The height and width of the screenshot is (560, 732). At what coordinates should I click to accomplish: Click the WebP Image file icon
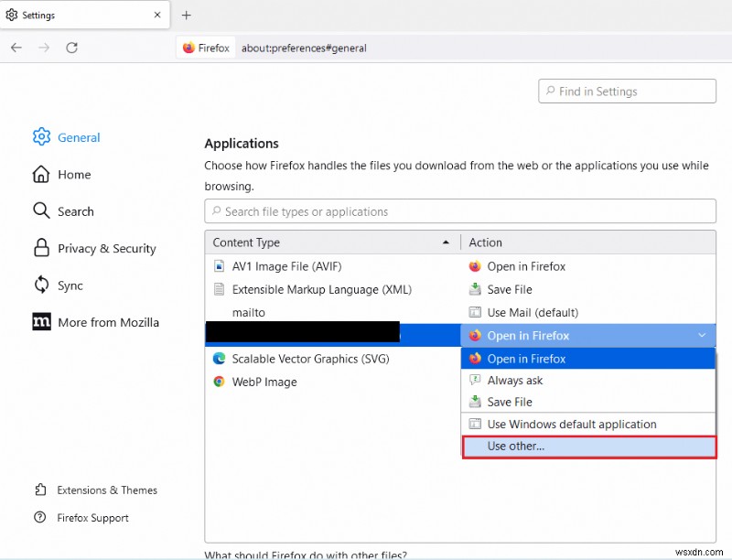click(220, 382)
